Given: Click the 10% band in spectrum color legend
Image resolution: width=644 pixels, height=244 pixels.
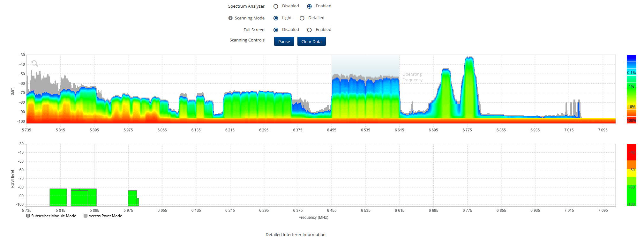Looking at the screenshot, I should click(x=631, y=107).
